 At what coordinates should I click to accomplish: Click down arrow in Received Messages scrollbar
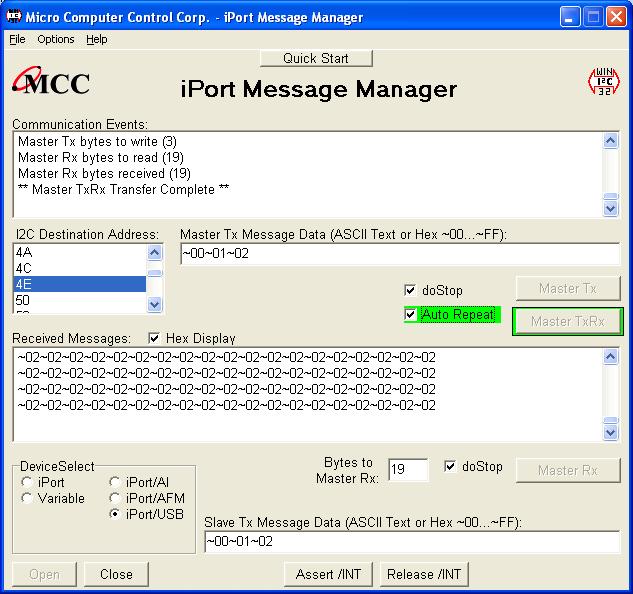[x=610, y=432]
